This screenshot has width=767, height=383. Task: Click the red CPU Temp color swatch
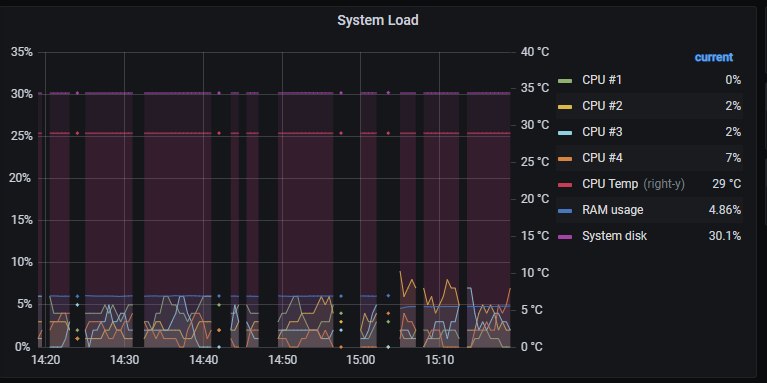(565, 184)
